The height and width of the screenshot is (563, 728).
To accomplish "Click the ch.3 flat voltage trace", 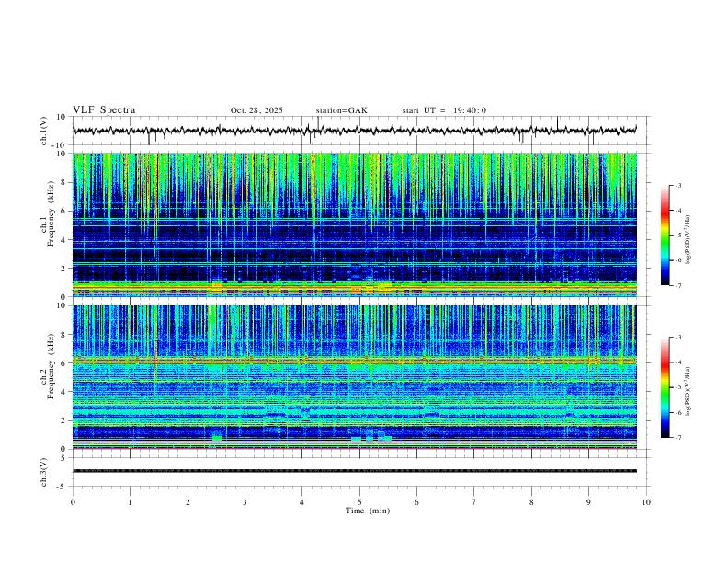I will [x=354, y=471].
